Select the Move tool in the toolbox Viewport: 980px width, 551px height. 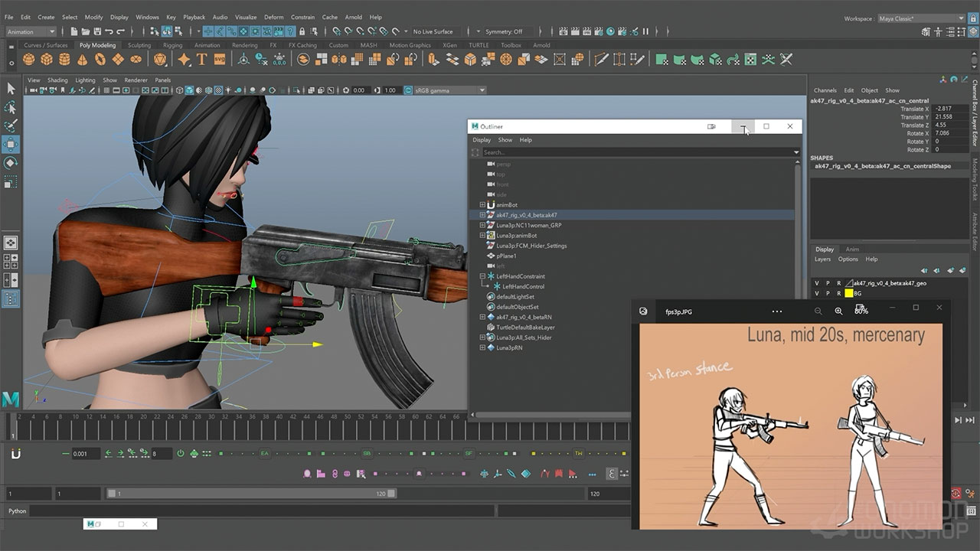(x=11, y=145)
